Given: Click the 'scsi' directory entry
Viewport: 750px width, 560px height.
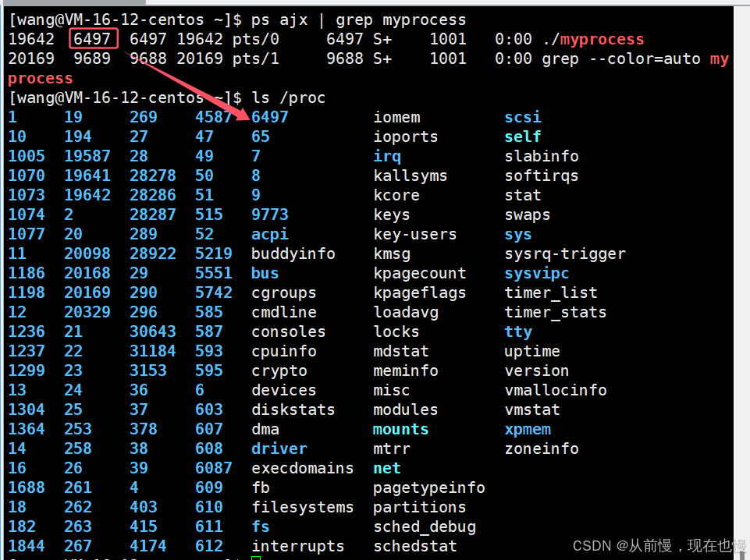Looking at the screenshot, I should [523, 117].
